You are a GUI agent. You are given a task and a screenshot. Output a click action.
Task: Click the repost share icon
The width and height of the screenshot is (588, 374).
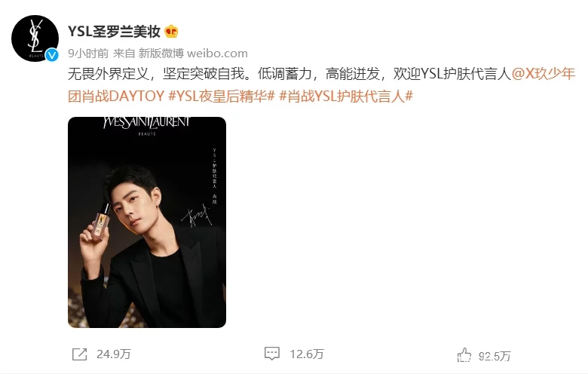point(79,354)
